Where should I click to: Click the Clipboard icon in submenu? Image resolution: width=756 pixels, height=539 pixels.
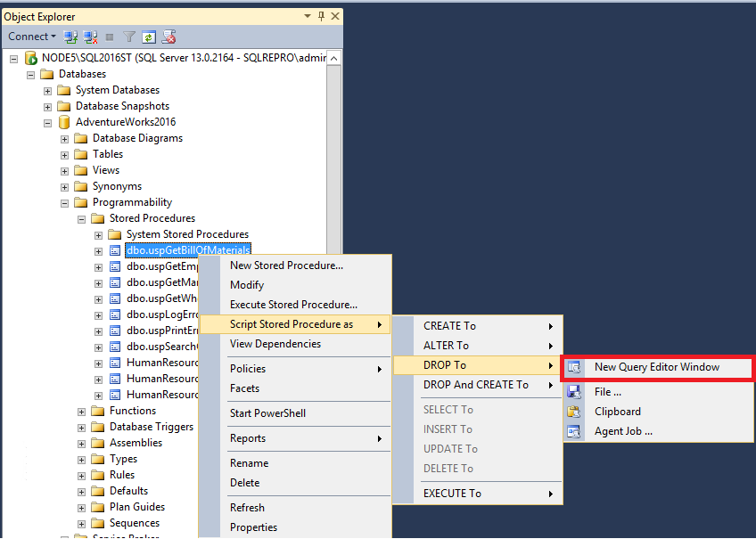(x=574, y=412)
